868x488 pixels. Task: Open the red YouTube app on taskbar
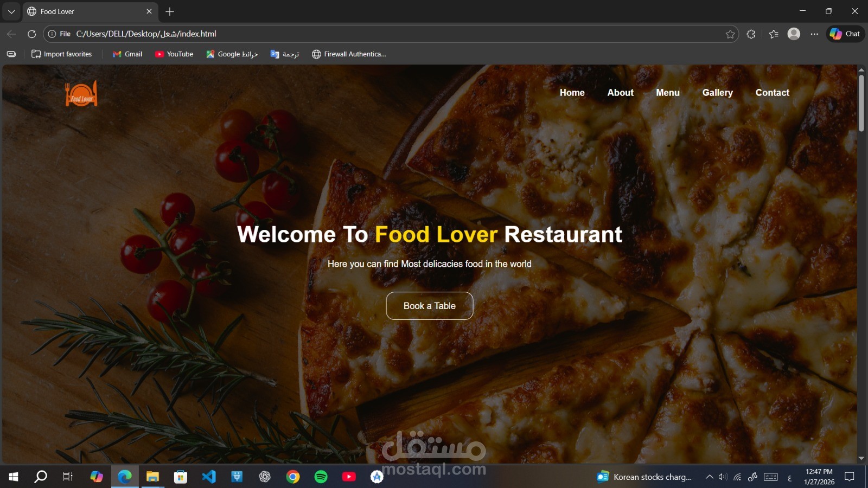click(349, 477)
